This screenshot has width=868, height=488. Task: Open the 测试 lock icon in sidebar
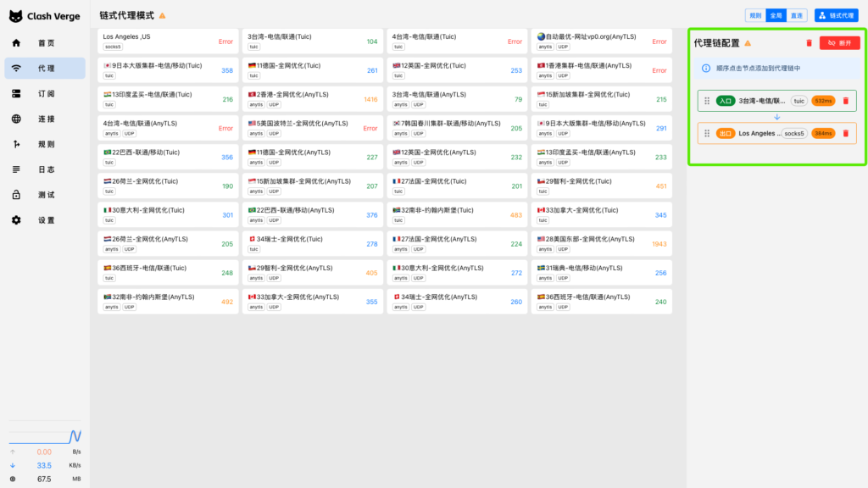(x=16, y=195)
